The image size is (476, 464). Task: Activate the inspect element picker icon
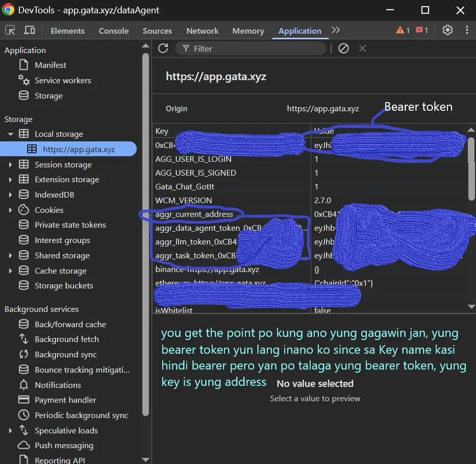click(10, 30)
